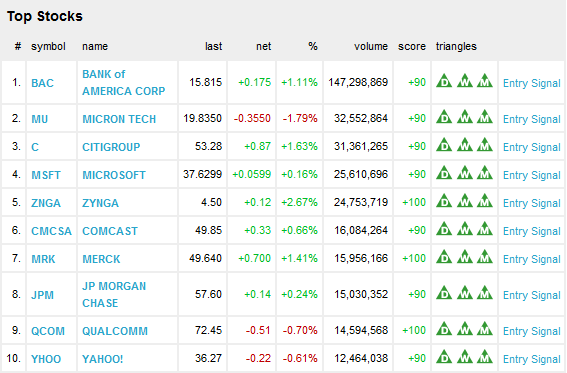Click the weekly triangle icon for QCOM
This screenshot has width=567, height=373.
465,329
